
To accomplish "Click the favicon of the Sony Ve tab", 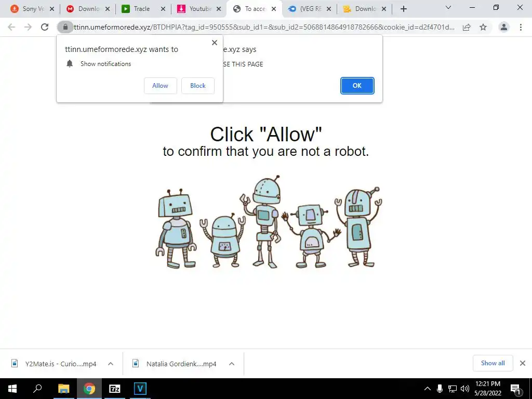I will [x=15, y=9].
